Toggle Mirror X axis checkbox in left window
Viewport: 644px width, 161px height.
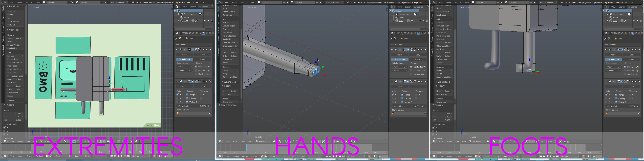click(x=178, y=94)
